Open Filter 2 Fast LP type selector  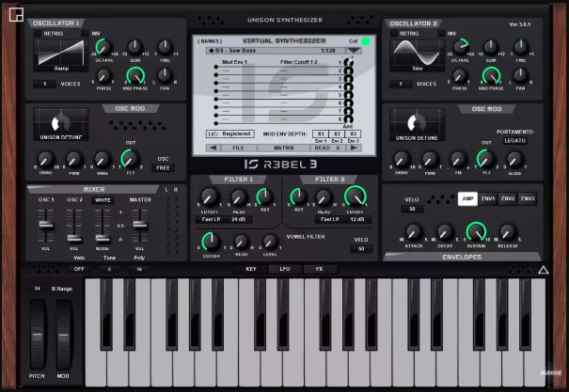(x=330, y=219)
